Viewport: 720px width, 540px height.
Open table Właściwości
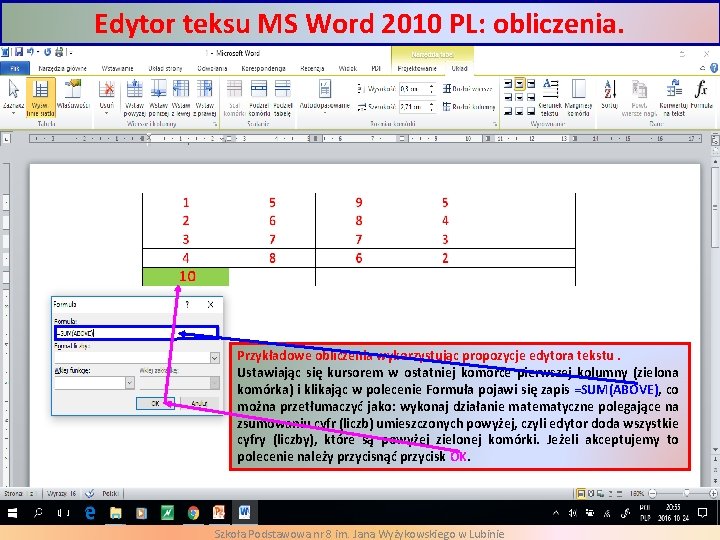(x=73, y=95)
